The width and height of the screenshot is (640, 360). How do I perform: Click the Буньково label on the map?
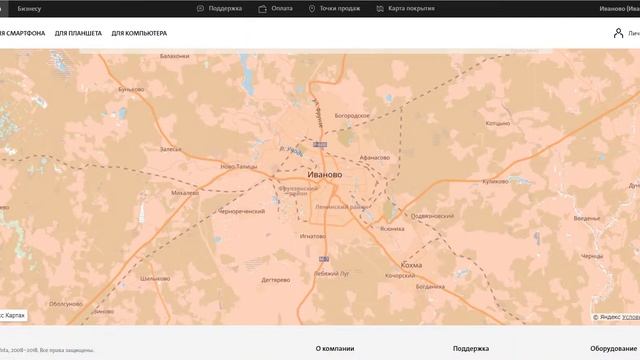131,89
